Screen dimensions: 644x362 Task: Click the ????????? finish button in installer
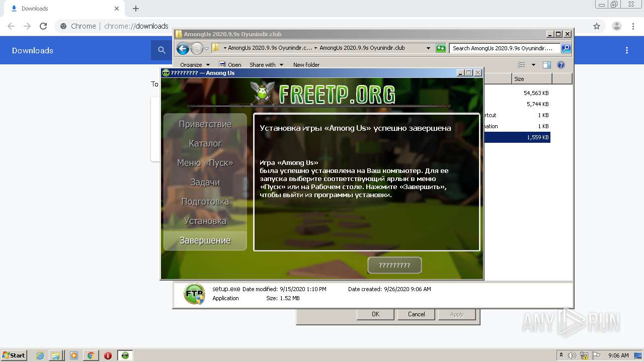(x=394, y=265)
